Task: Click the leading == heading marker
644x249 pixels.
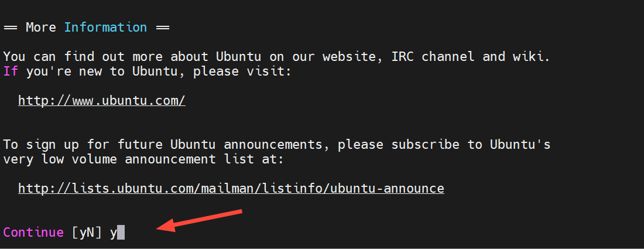Action: 11,27
